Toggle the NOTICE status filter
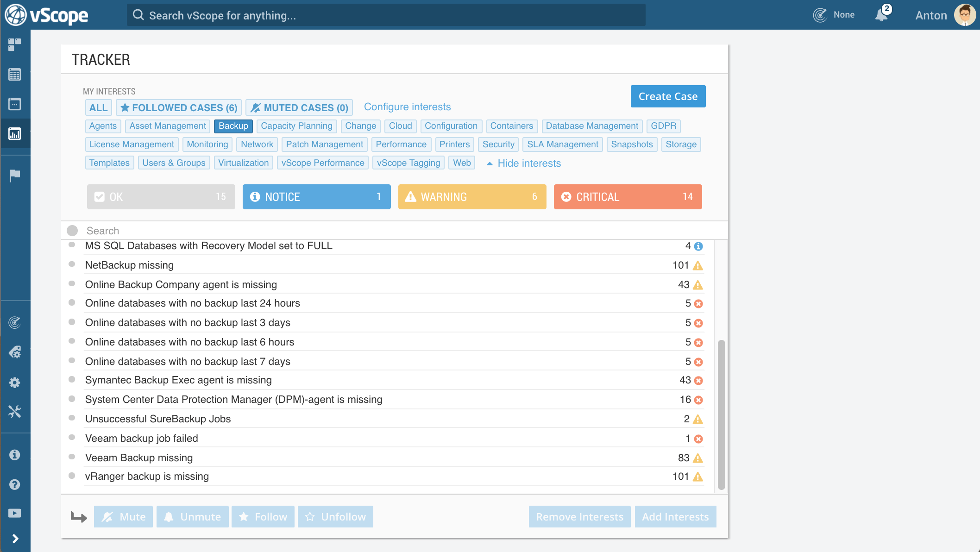 click(x=317, y=197)
